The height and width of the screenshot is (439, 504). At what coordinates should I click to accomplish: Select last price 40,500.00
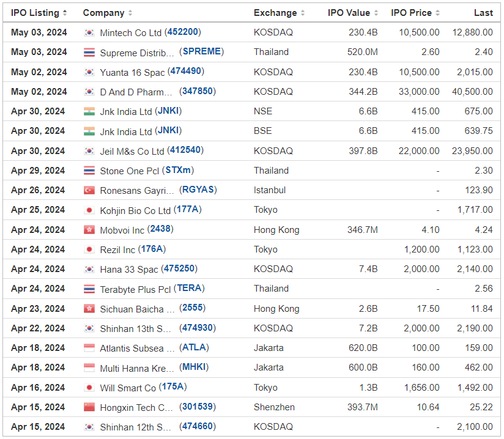click(x=472, y=92)
